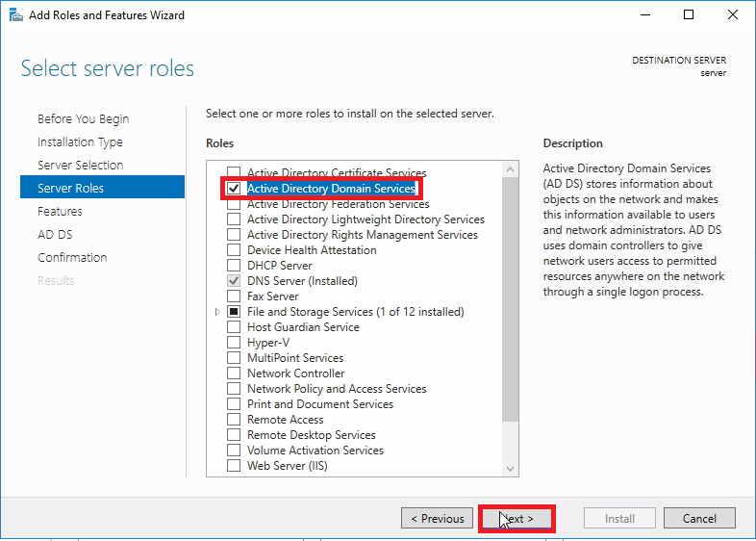Select 'Web Server (IIS)' row text
756x541 pixels.
coord(288,466)
